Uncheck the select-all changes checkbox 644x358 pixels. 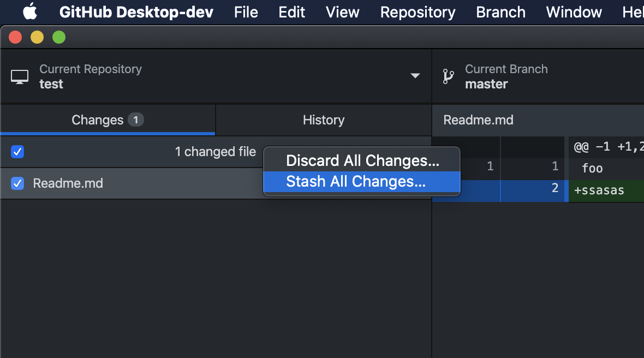click(x=17, y=152)
